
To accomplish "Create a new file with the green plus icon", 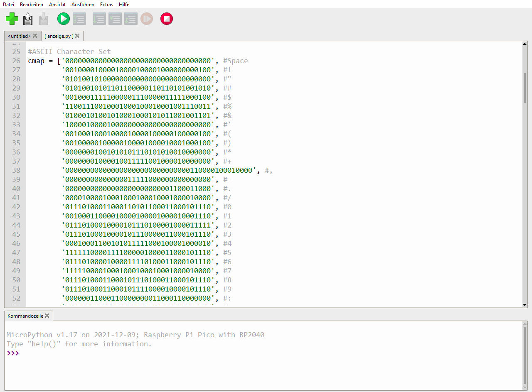I will point(12,19).
